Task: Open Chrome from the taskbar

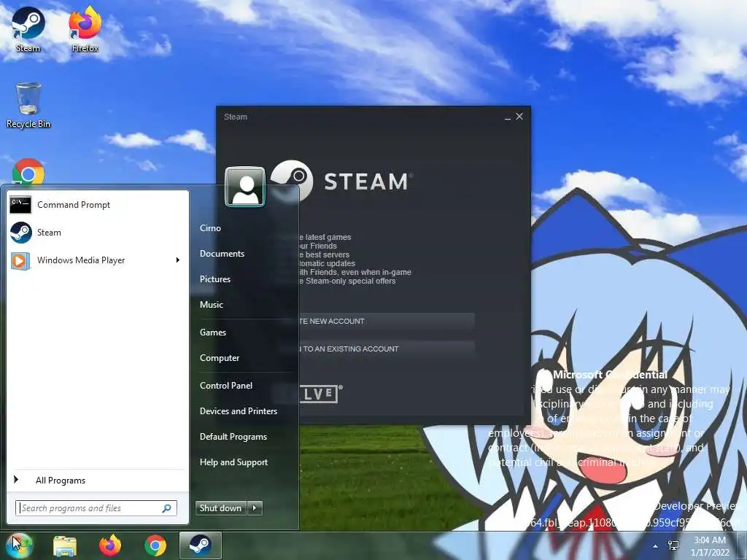Action: click(x=155, y=545)
